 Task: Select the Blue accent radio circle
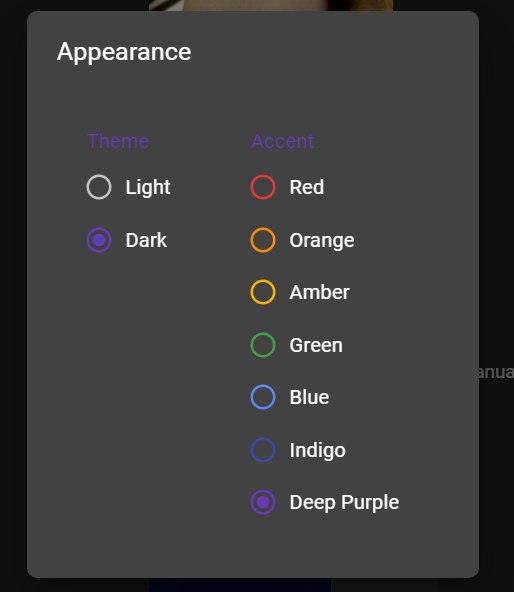tap(263, 397)
